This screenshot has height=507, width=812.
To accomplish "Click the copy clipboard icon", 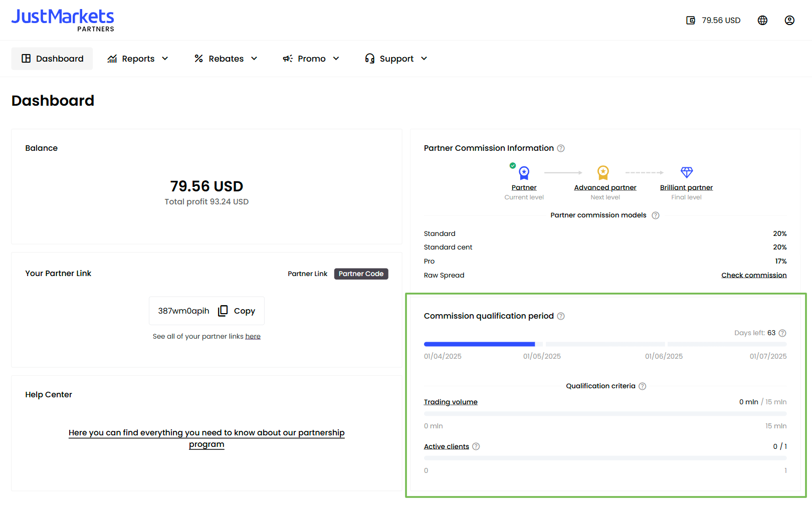I will 223,311.
